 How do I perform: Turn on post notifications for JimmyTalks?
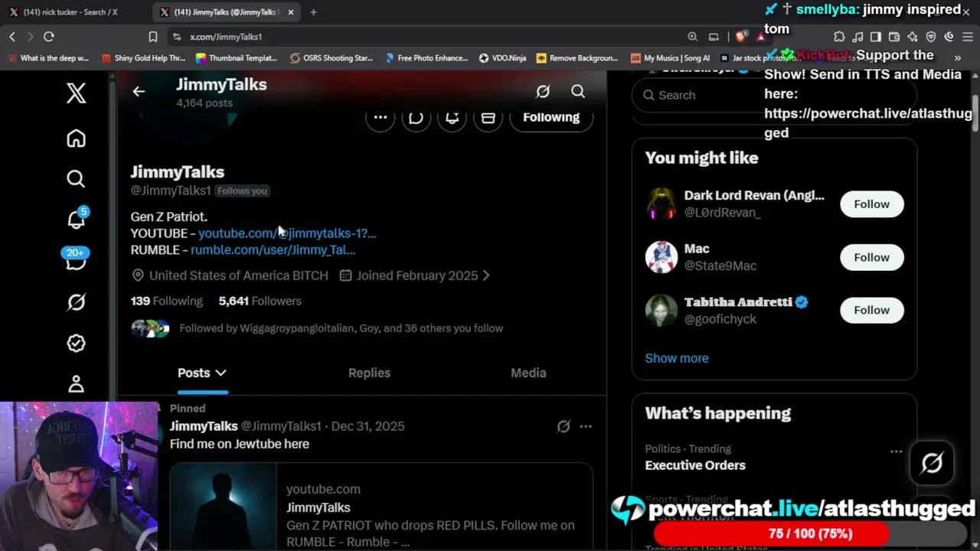click(x=452, y=117)
